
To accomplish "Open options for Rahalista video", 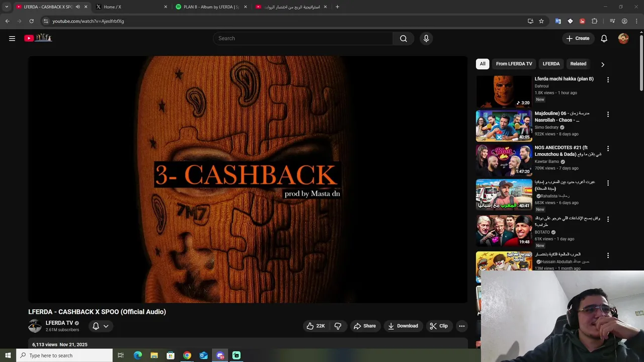I will pos(608,183).
